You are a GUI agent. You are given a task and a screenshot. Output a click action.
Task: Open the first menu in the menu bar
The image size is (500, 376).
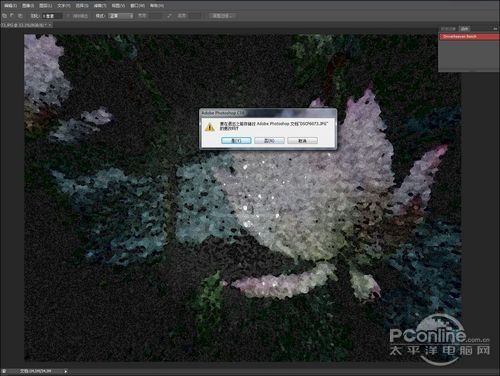click(10, 6)
